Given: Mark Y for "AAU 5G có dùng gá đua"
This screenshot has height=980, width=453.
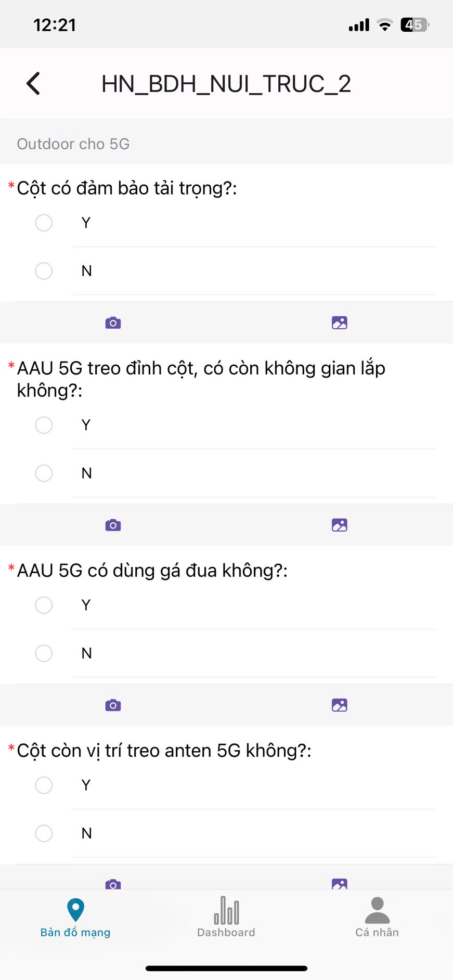Looking at the screenshot, I should click(44, 605).
